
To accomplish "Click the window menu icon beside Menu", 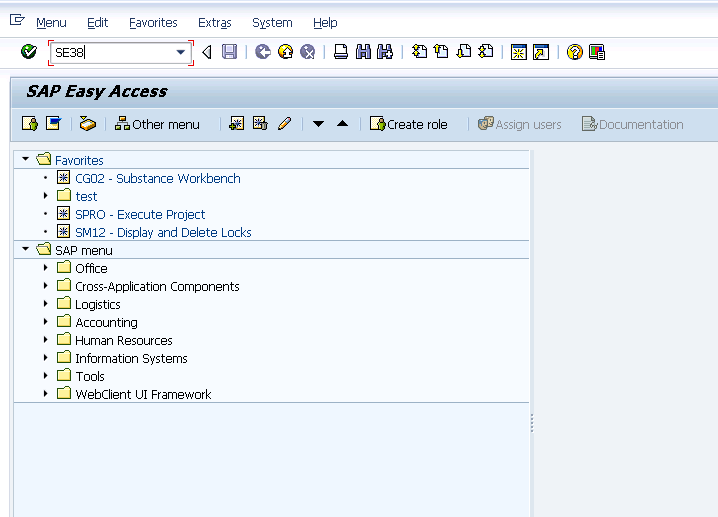I will point(17,20).
